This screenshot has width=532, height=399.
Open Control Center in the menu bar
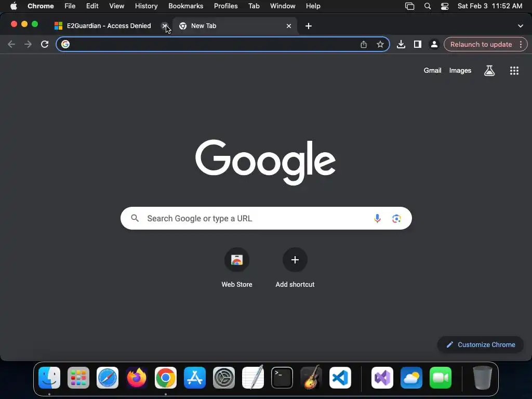click(445, 6)
